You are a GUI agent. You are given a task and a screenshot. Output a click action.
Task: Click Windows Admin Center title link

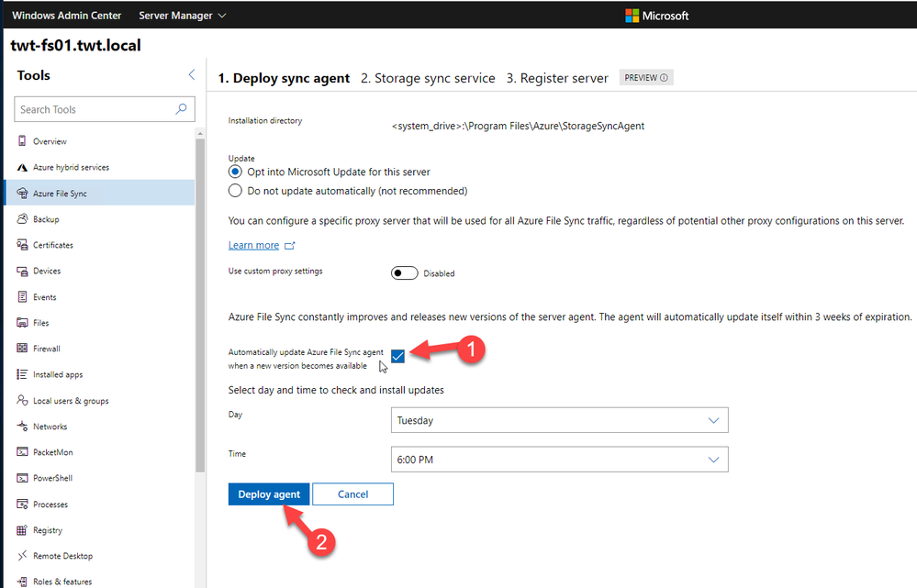pos(67,16)
